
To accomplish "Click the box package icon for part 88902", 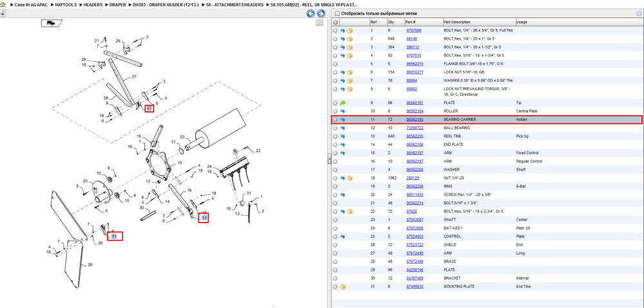I will click(x=350, y=89).
